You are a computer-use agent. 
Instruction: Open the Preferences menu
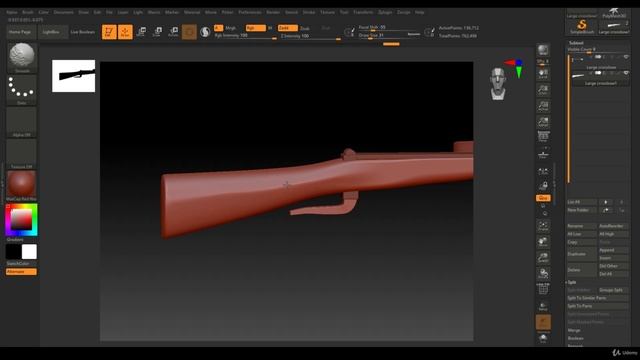click(250, 12)
